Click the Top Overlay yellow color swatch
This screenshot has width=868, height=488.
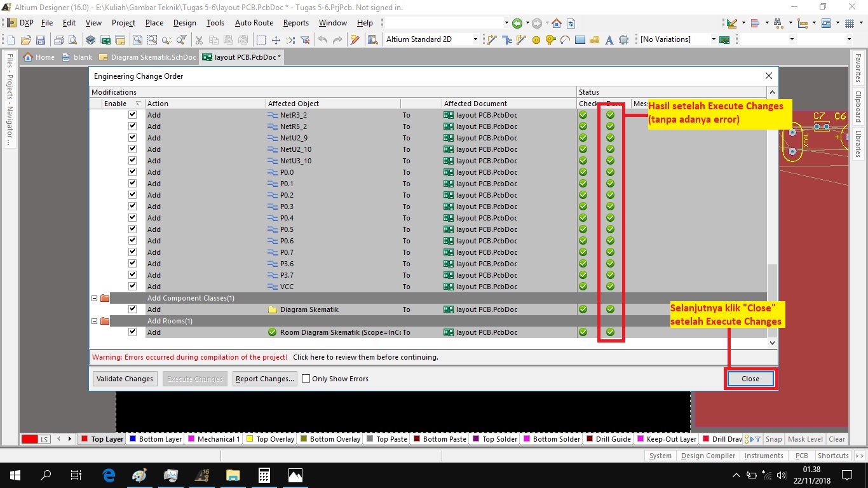coord(250,439)
